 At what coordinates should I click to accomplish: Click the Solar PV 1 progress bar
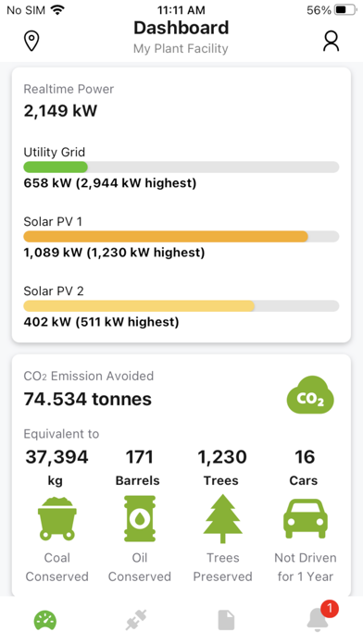coord(181,237)
